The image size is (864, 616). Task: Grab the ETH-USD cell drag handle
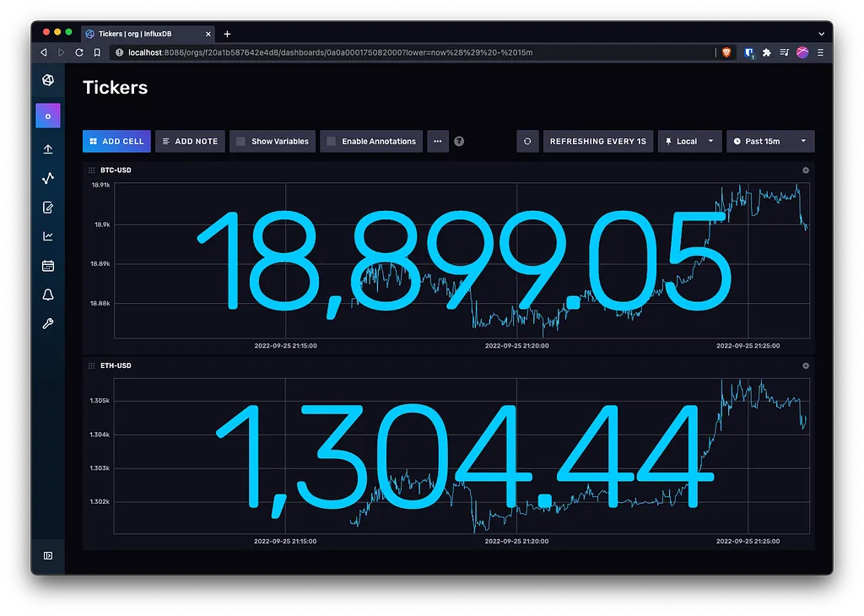click(91, 366)
